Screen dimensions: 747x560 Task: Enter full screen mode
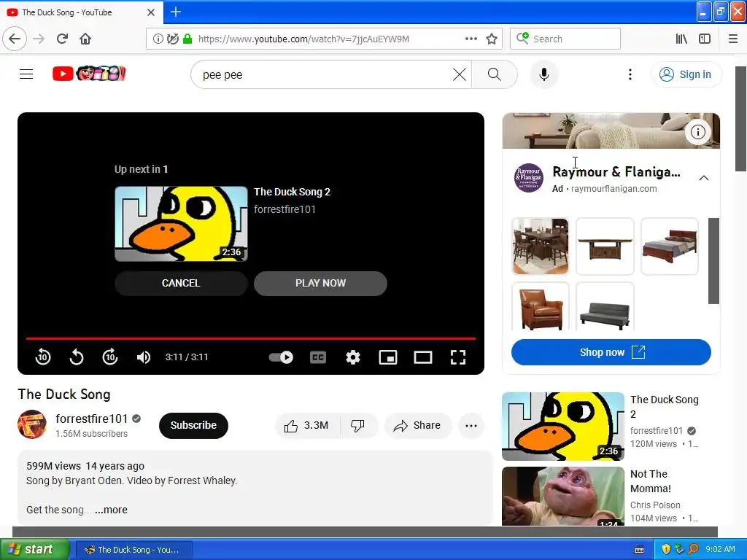pos(458,357)
